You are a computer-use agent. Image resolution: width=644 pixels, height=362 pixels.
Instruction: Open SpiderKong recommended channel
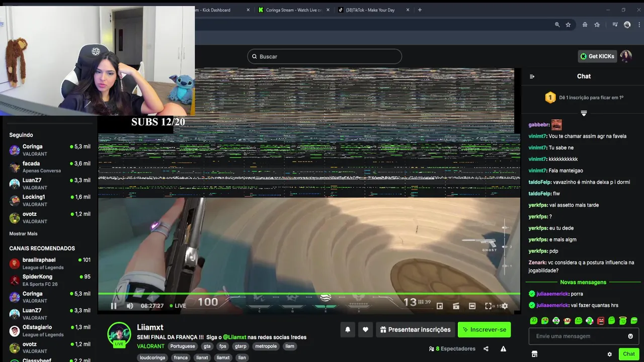[x=50, y=280]
